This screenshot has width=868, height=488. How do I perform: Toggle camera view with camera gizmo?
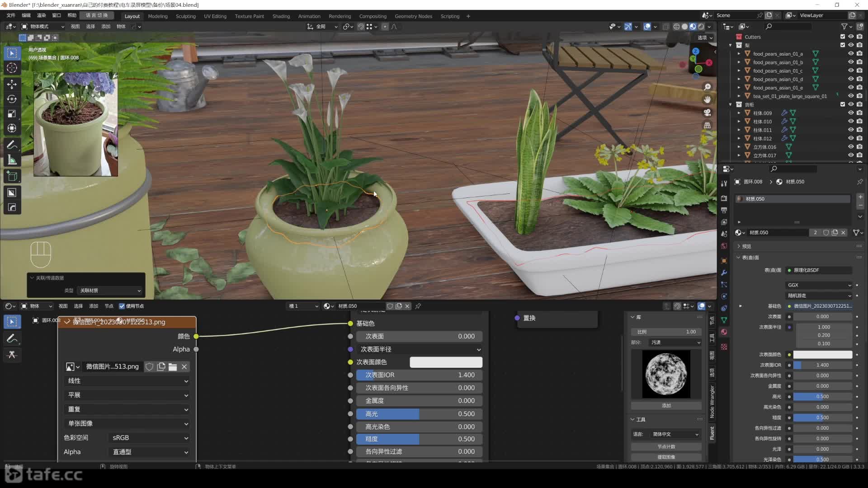point(708,113)
